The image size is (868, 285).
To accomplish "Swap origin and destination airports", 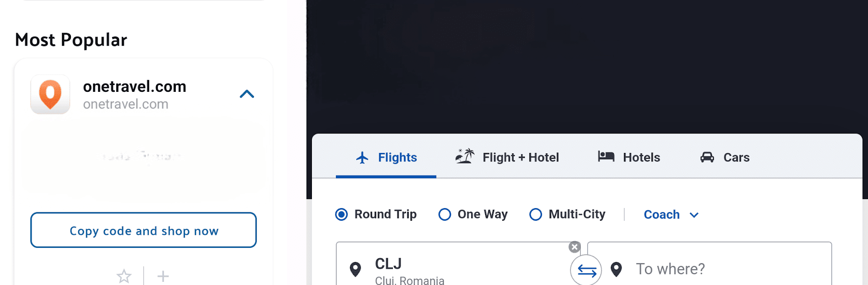I will (x=586, y=271).
